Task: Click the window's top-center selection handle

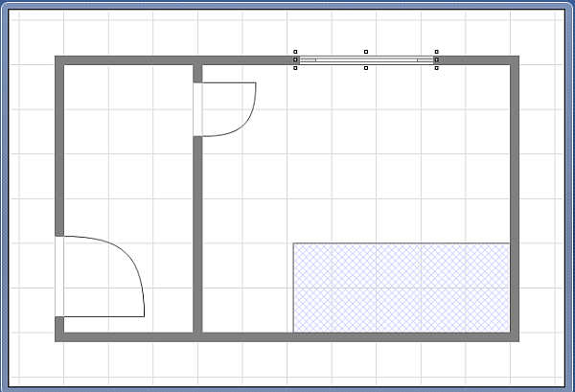Action: (x=366, y=52)
